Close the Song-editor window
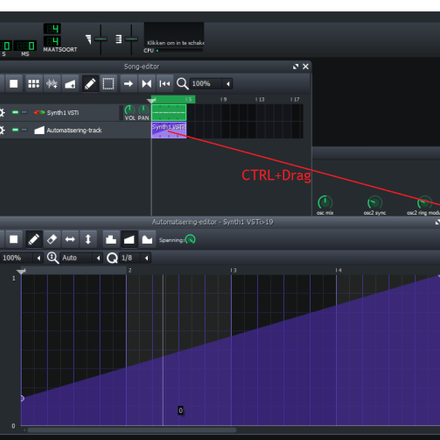 [306, 67]
